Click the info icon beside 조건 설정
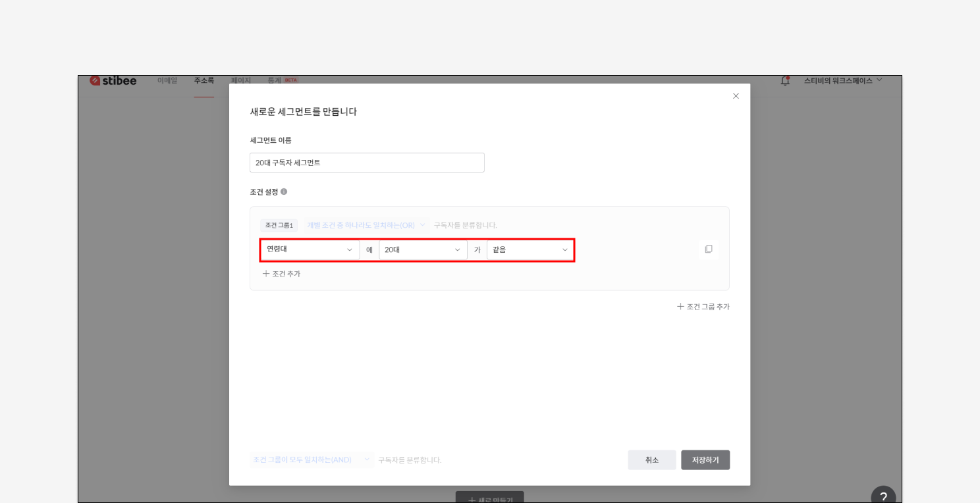This screenshot has width=980, height=503. (284, 192)
